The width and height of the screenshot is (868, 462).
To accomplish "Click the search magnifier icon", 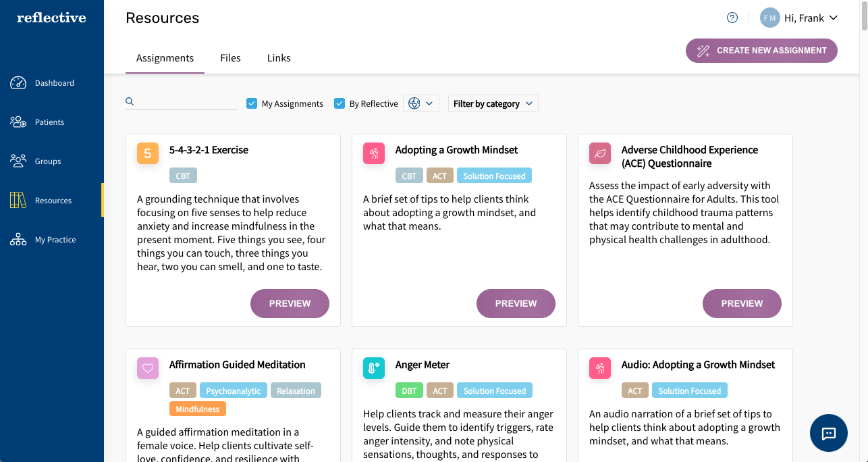I will [130, 102].
